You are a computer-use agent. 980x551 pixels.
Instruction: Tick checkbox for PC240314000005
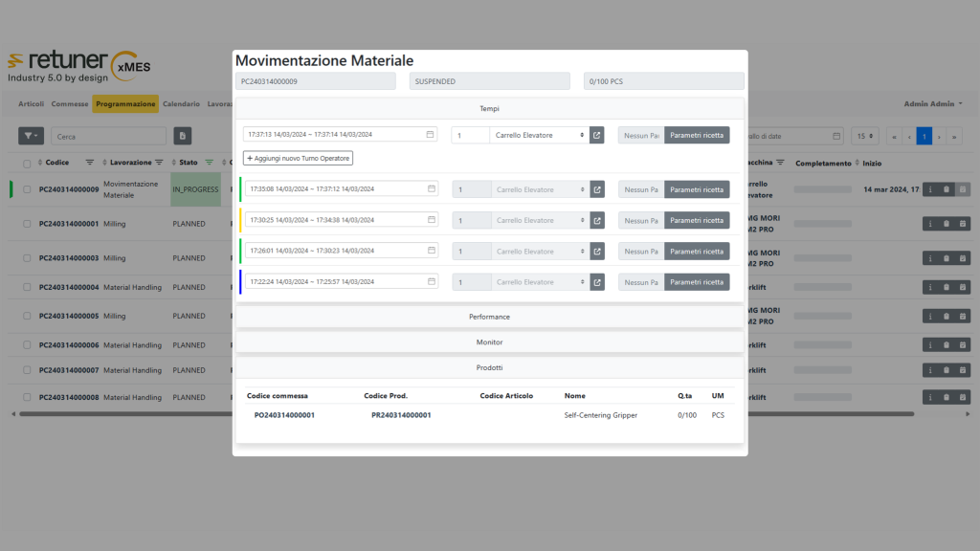[x=27, y=316]
